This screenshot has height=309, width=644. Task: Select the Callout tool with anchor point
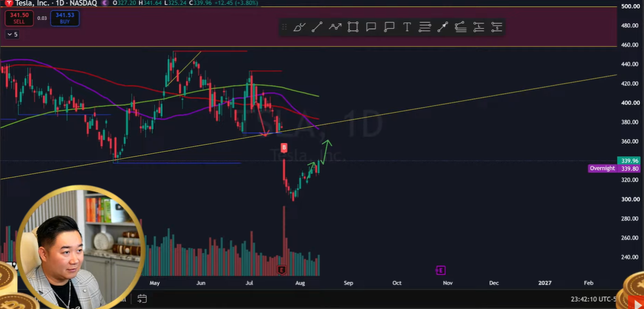(389, 27)
